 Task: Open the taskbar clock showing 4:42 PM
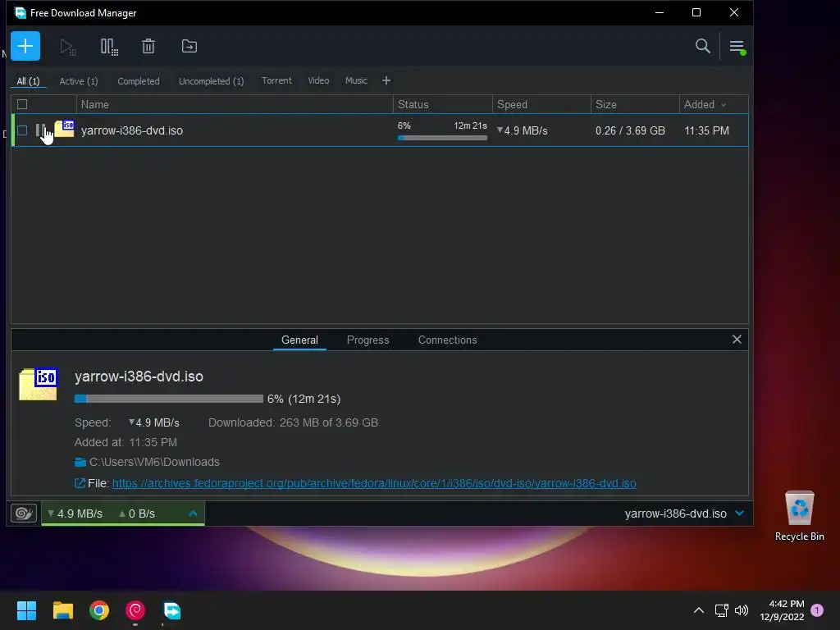pyautogui.click(x=782, y=610)
